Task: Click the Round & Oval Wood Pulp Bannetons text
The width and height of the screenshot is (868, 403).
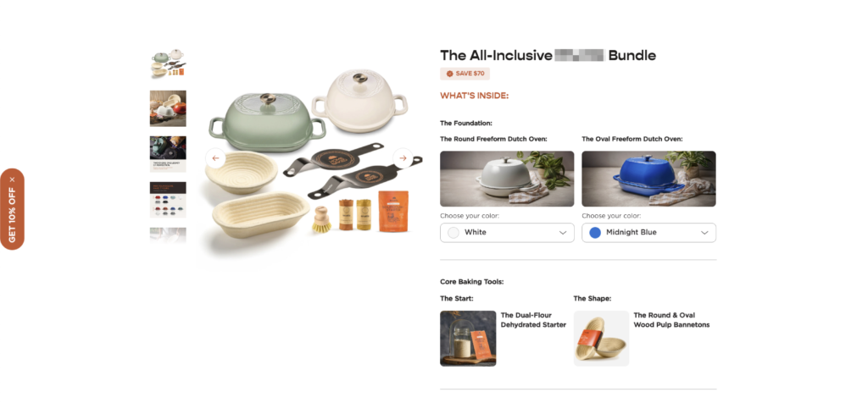Action: pos(671,320)
